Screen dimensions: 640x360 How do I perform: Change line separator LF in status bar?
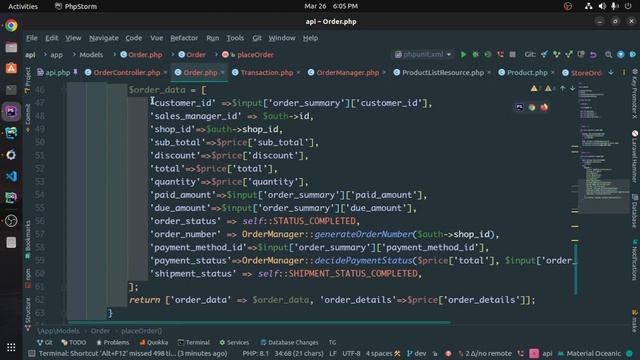[333, 353]
